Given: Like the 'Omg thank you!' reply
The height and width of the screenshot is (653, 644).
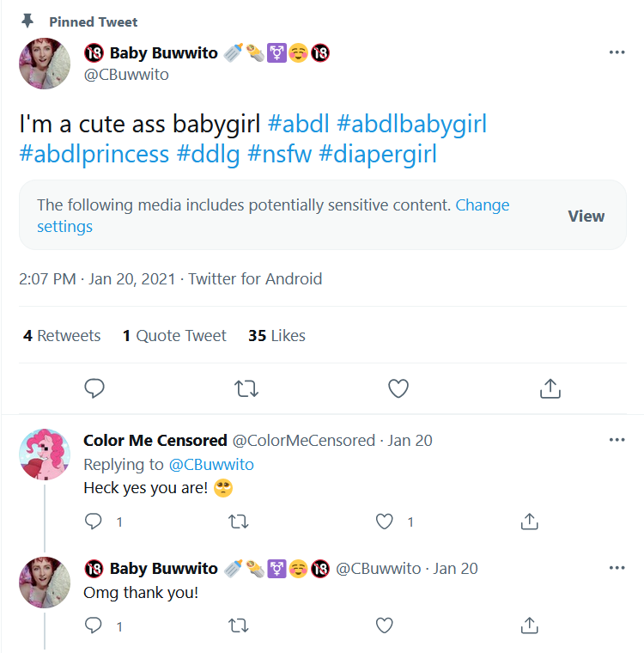Looking at the screenshot, I should pos(384,626).
